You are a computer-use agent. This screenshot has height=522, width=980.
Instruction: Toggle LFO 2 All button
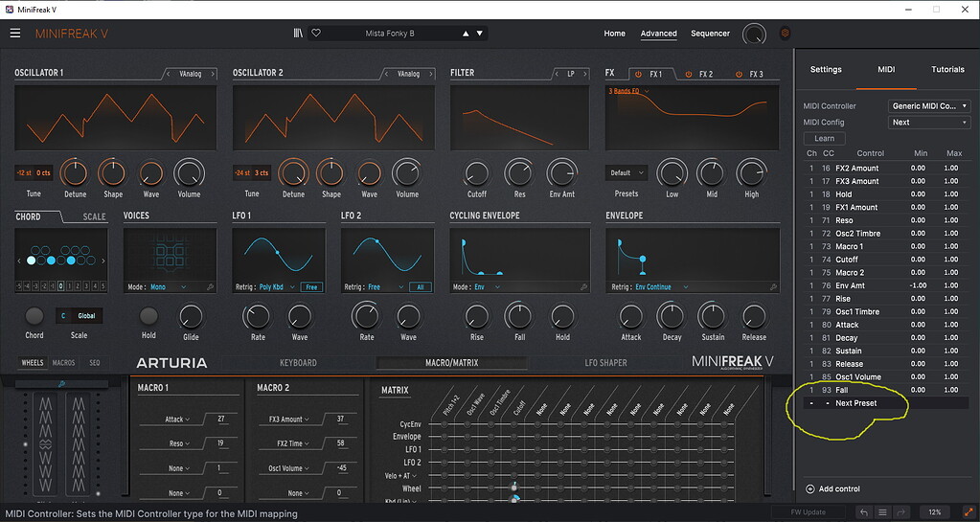pos(420,287)
